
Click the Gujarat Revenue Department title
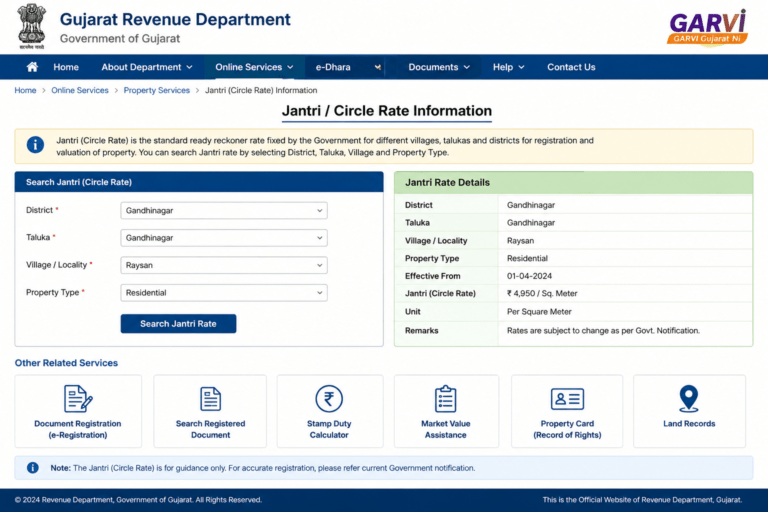(175, 20)
